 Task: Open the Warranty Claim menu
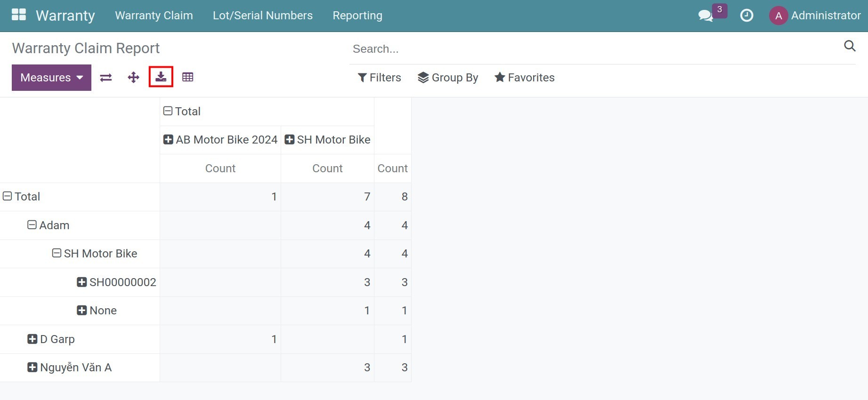(x=154, y=16)
